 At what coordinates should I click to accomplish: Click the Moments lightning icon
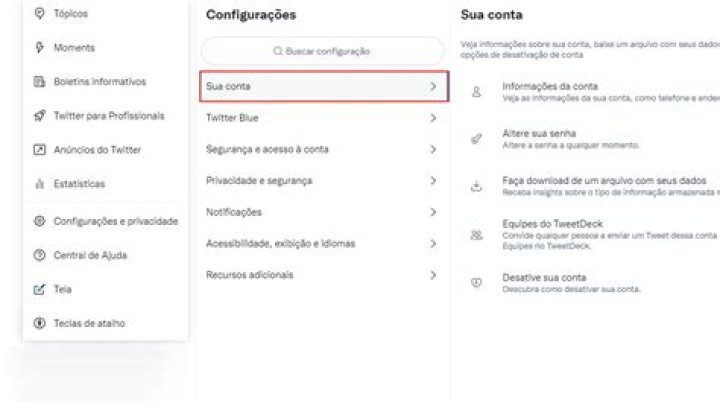(40, 48)
